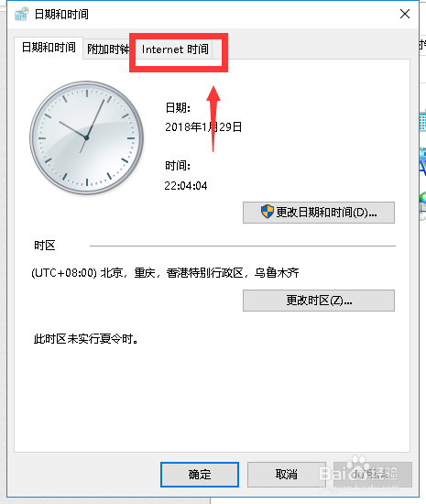426x504 pixels.
Task: Click the 日期和时间 window title text
Action: 61,15
